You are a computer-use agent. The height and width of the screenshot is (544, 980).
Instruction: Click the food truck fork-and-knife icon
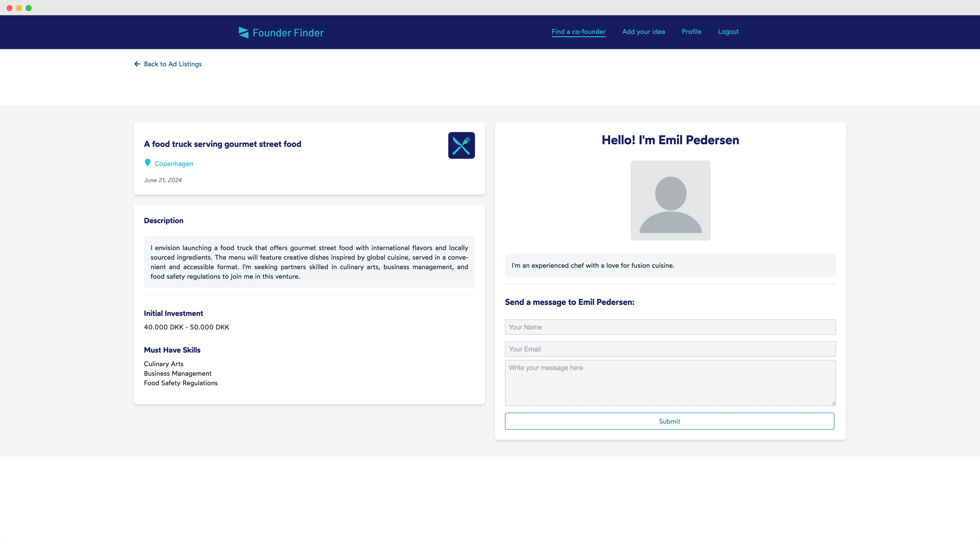pyautogui.click(x=461, y=145)
